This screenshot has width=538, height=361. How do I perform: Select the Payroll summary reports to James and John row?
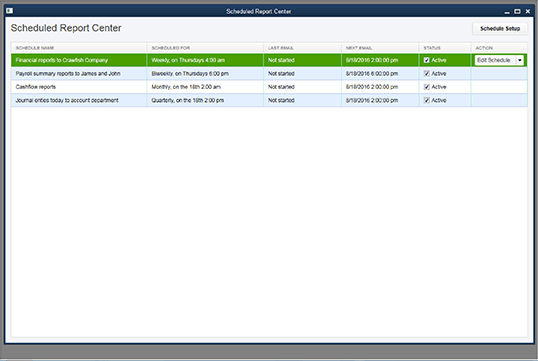point(269,73)
